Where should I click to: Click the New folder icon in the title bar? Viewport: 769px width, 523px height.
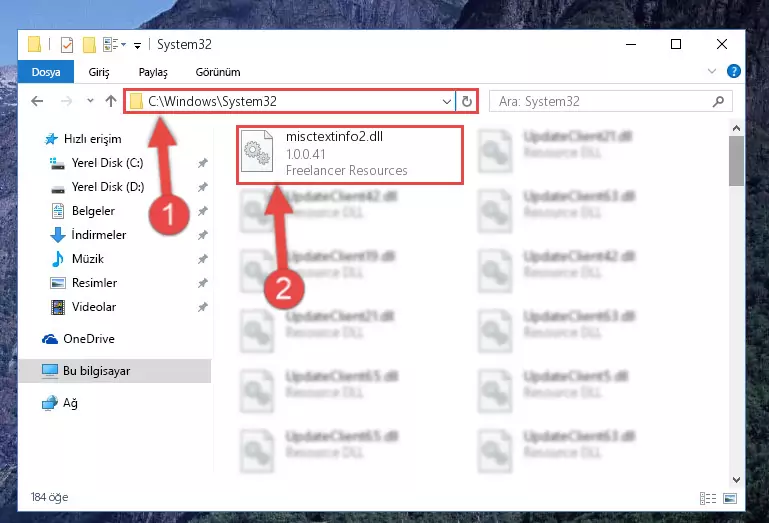[89, 45]
